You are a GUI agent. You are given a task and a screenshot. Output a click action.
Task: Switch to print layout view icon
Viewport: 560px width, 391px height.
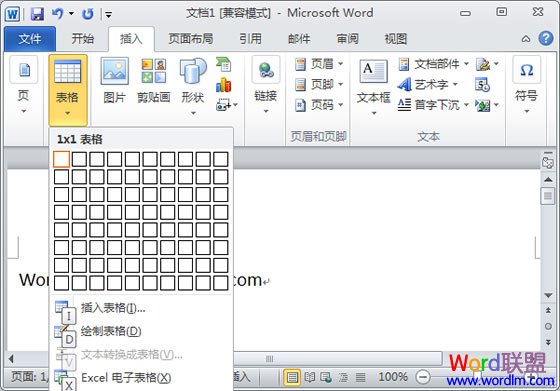[x=292, y=377]
